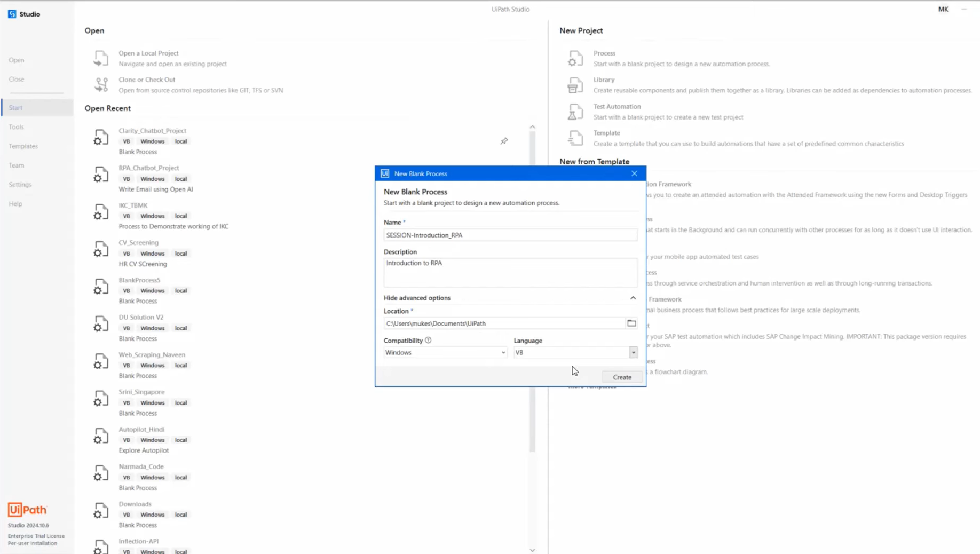Click the Test Automation flask icon
Screen dimensions: 980x554
[575, 112]
